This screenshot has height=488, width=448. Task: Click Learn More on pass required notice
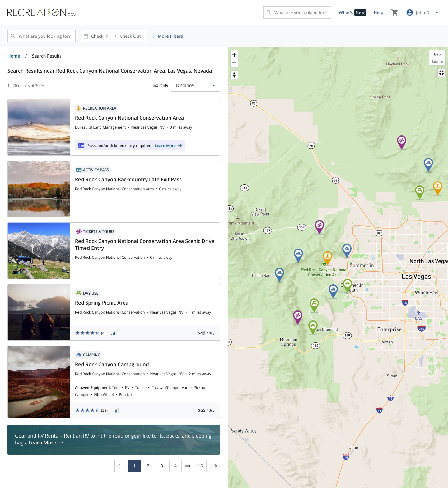pos(168,145)
